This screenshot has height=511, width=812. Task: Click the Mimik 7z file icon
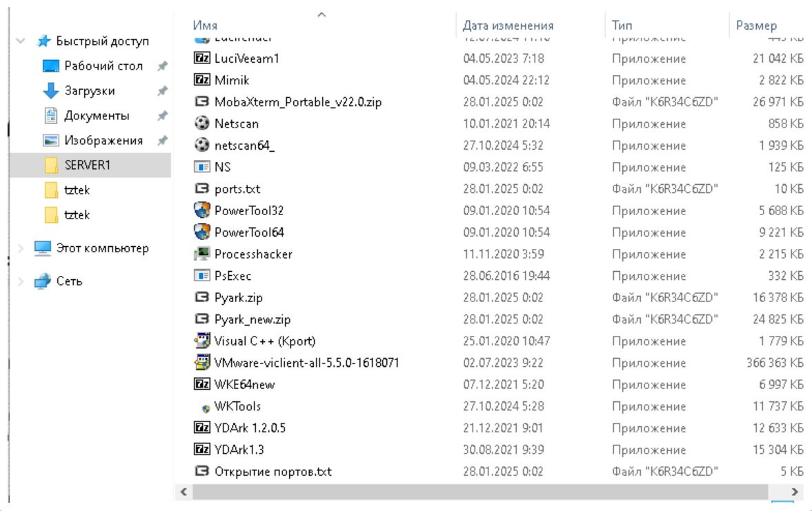201,80
